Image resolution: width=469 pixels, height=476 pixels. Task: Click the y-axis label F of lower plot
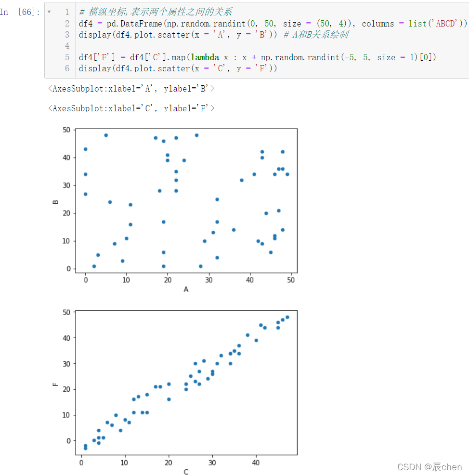coord(55,384)
